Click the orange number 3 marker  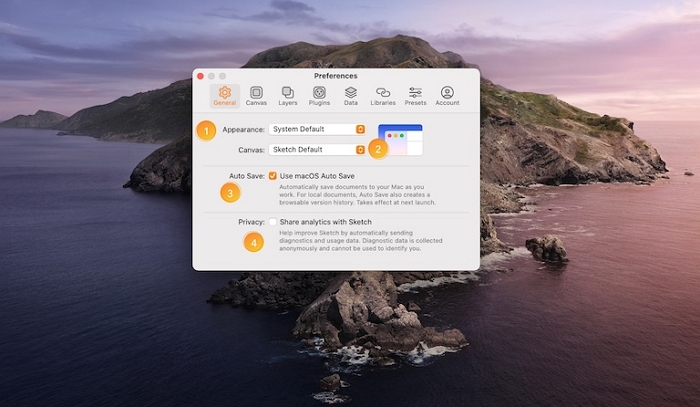coord(231,193)
